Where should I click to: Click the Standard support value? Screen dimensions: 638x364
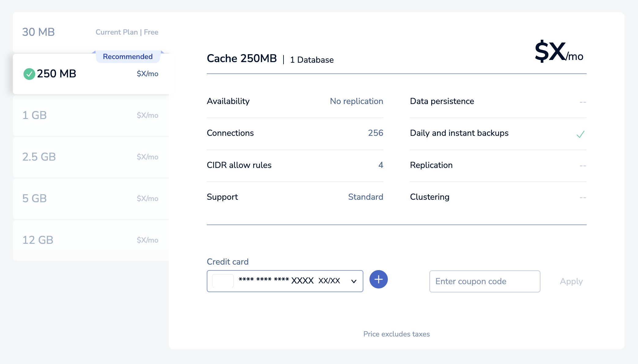click(365, 197)
